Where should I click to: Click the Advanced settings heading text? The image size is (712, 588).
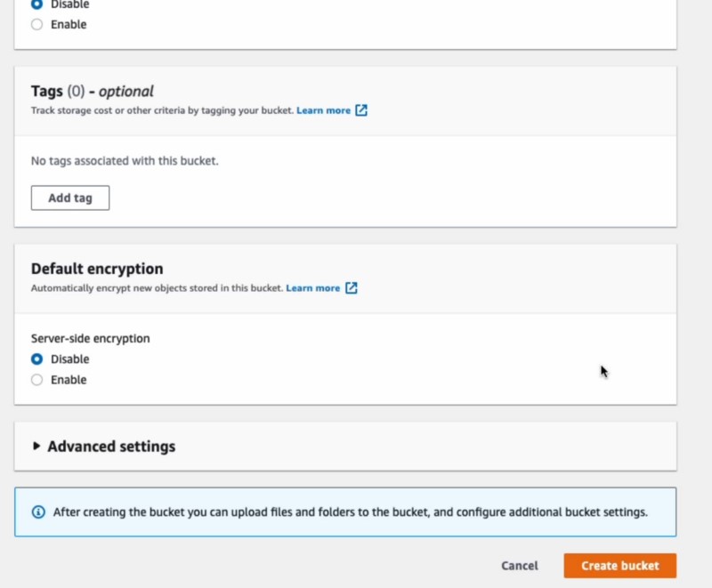coord(111,447)
